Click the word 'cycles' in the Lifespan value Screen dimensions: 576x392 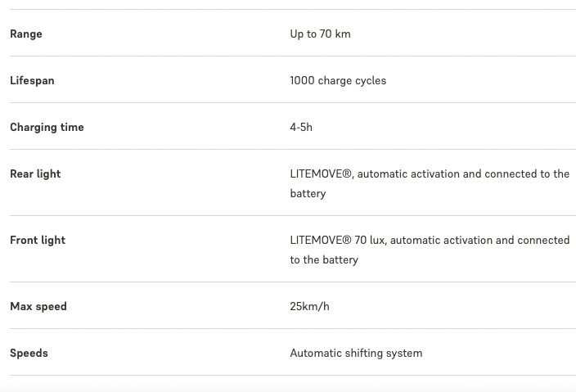click(x=369, y=80)
